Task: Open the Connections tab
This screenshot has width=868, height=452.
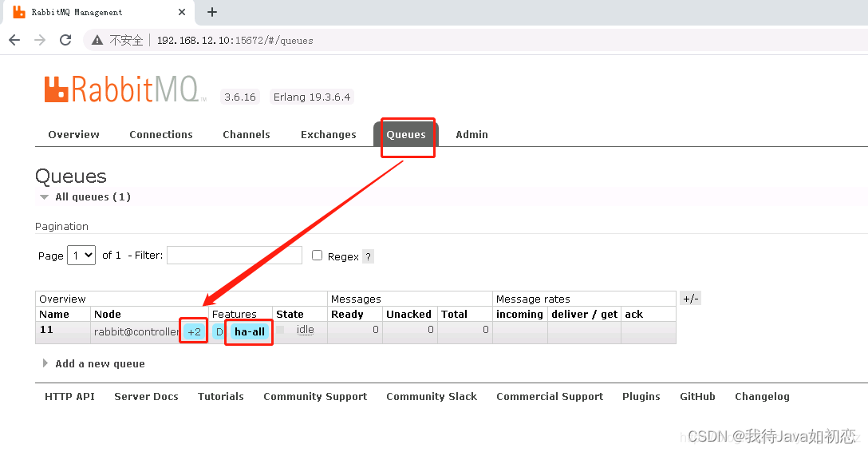Action: pyautogui.click(x=161, y=135)
